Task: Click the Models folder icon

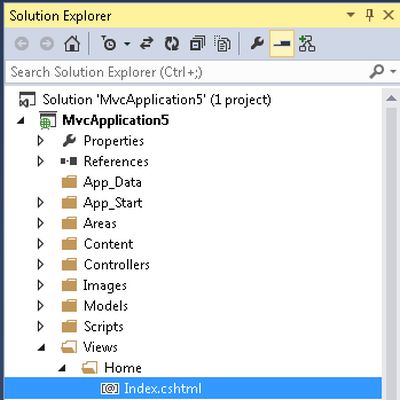Action: (69, 306)
